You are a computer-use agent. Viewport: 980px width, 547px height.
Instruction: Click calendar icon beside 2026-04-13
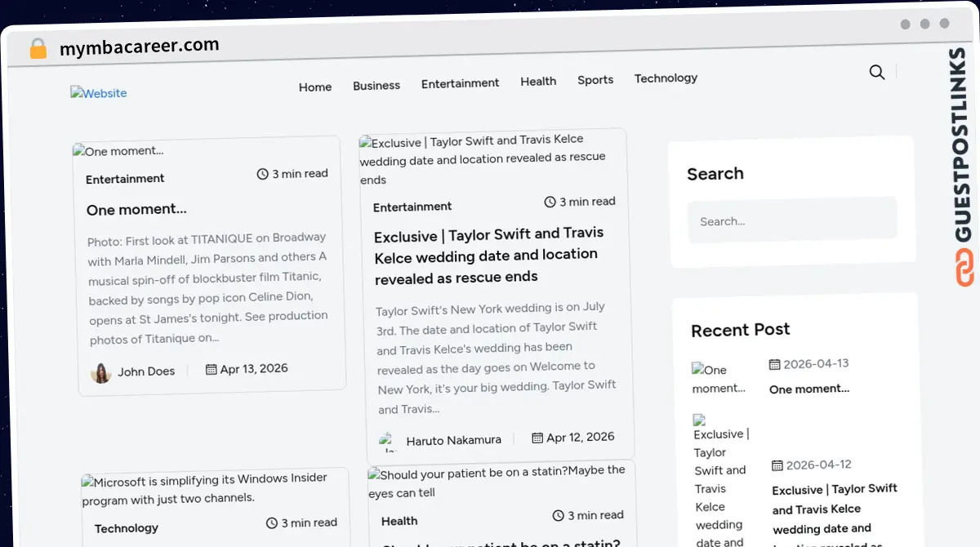(x=775, y=365)
